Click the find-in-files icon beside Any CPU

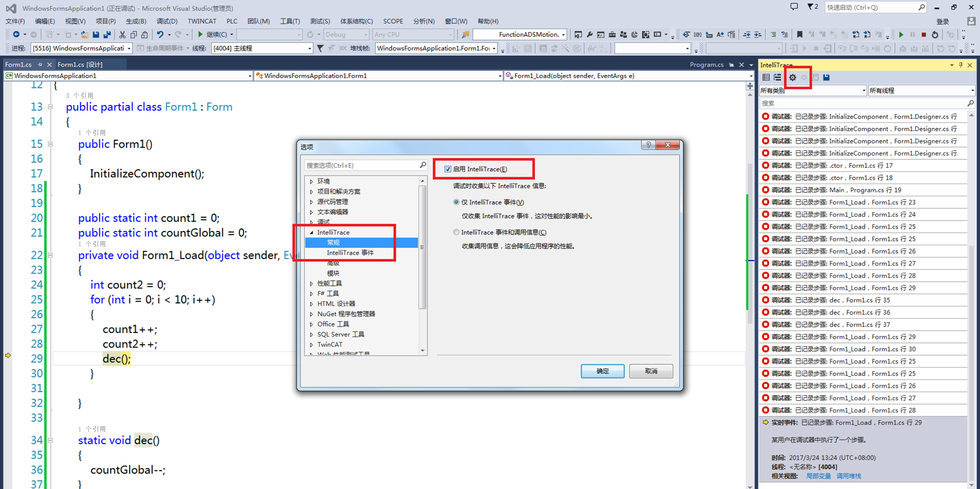click(x=465, y=35)
